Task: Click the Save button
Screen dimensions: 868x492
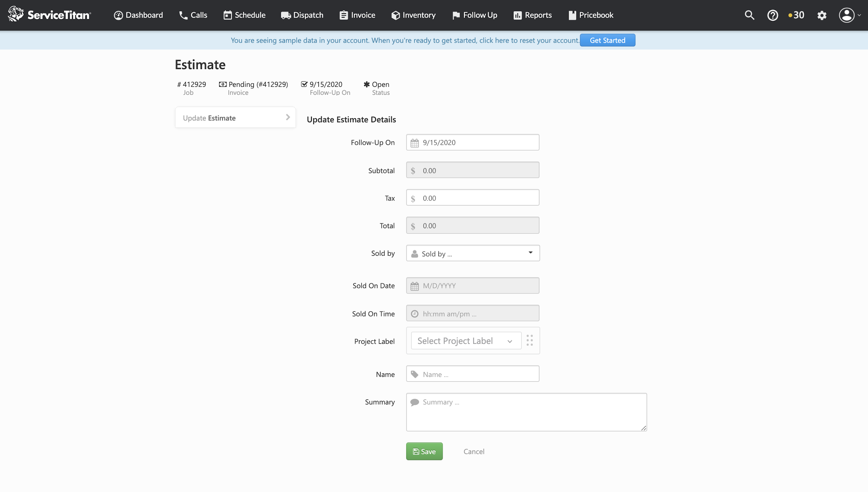Action: point(425,451)
